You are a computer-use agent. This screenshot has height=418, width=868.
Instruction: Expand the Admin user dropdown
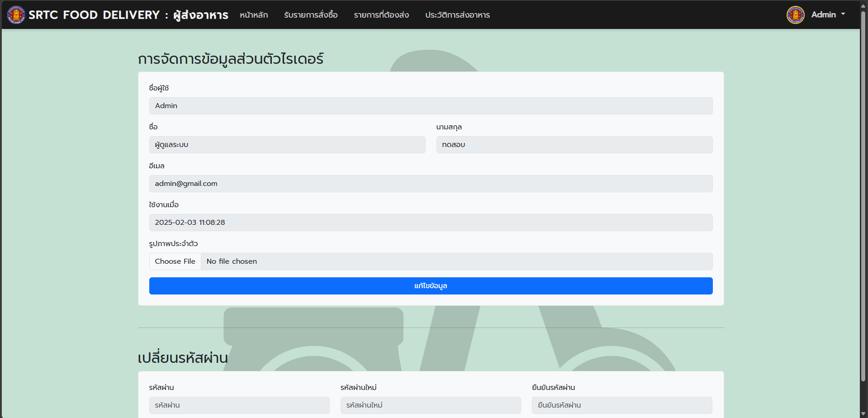[x=828, y=15]
